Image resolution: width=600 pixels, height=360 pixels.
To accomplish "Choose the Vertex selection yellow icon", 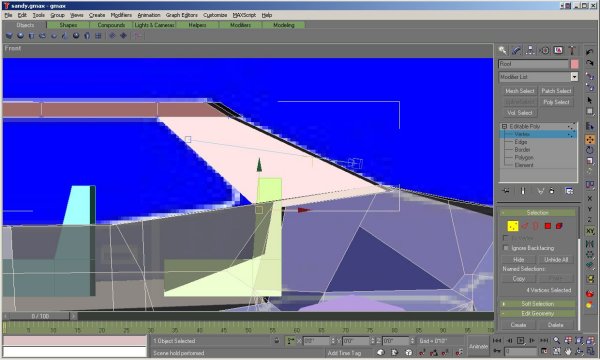I will click(513, 226).
